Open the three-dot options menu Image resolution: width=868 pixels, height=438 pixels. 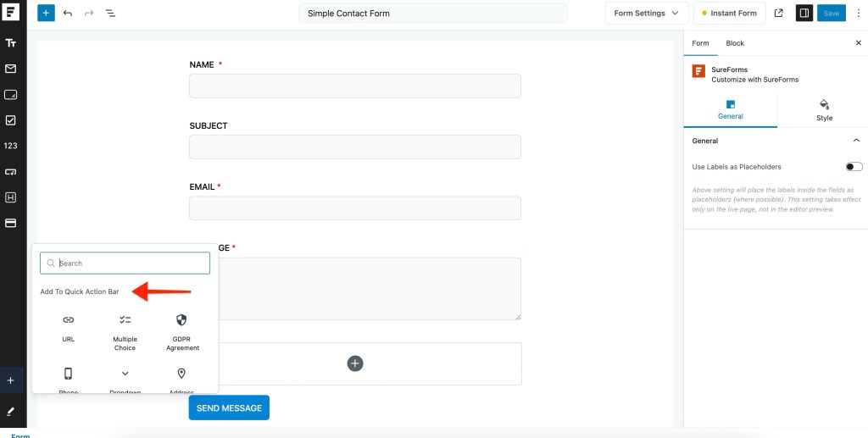[x=858, y=13]
